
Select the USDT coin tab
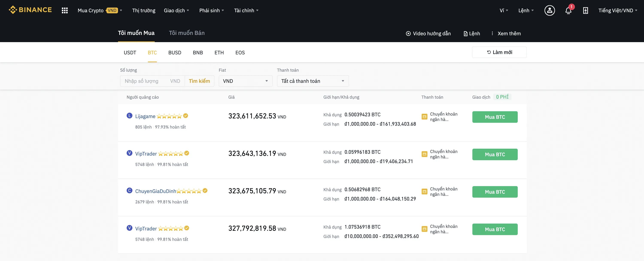130,53
